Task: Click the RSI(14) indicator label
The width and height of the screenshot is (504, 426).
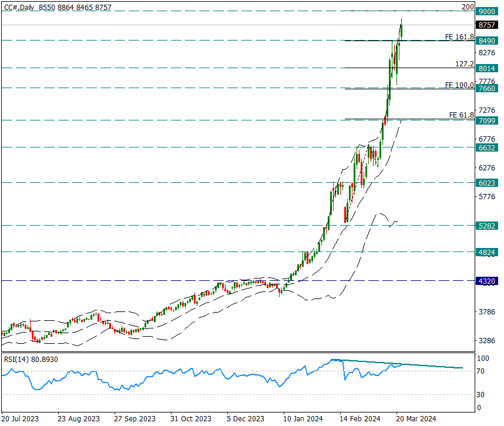Action: tap(31, 359)
